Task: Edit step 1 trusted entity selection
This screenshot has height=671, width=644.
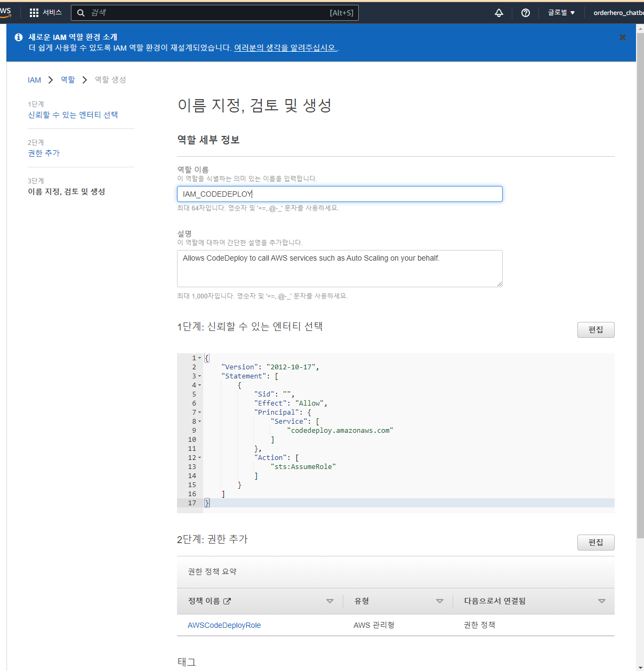Action: [595, 330]
